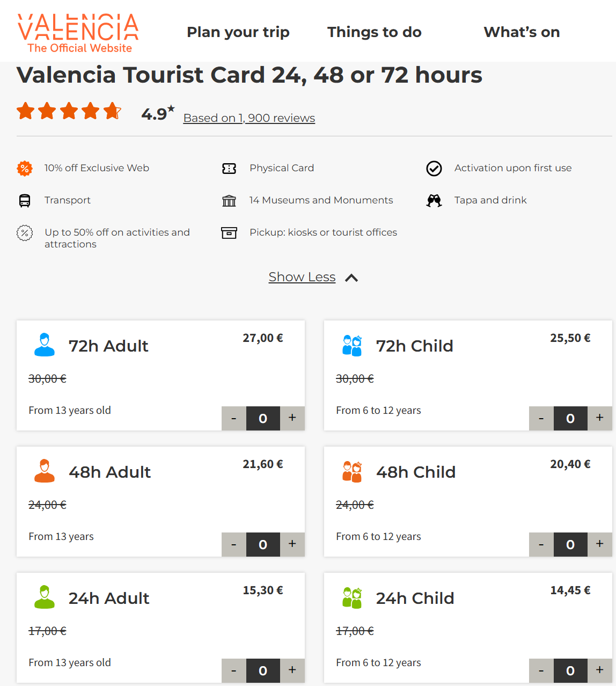The width and height of the screenshot is (616, 686).
Task: Click the Transport bus icon
Action: click(x=25, y=201)
